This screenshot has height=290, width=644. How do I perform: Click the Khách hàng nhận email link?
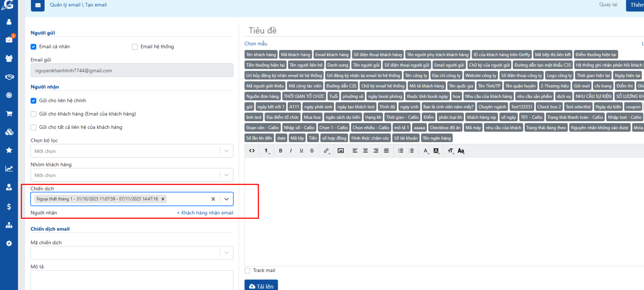205,213
